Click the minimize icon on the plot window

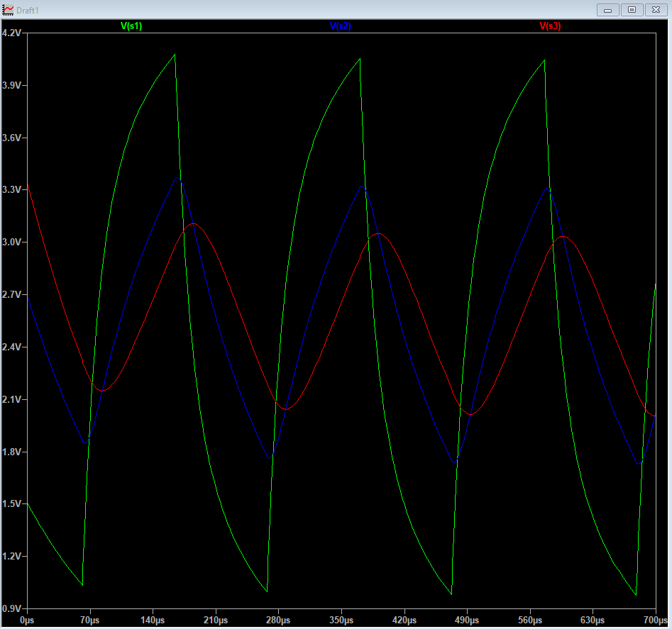click(609, 9)
